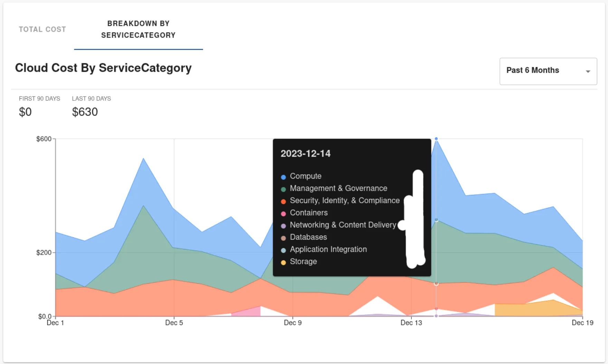Click the Compute peak data point at $600
The height and width of the screenshot is (364, 608).
point(436,139)
